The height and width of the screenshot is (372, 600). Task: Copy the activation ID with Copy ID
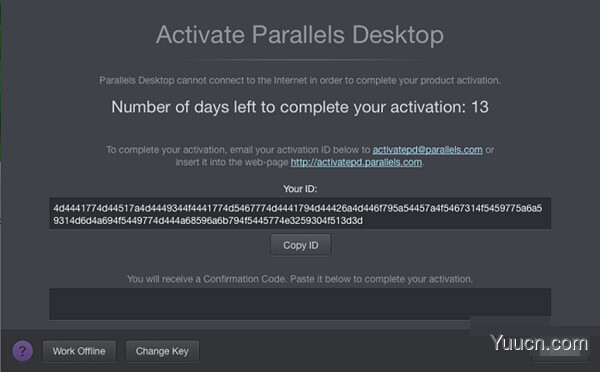[x=300, y=245]
